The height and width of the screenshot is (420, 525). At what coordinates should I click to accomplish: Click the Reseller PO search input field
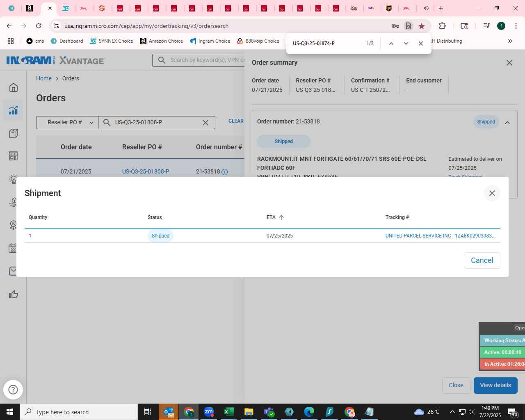click(x=157, y=122)
